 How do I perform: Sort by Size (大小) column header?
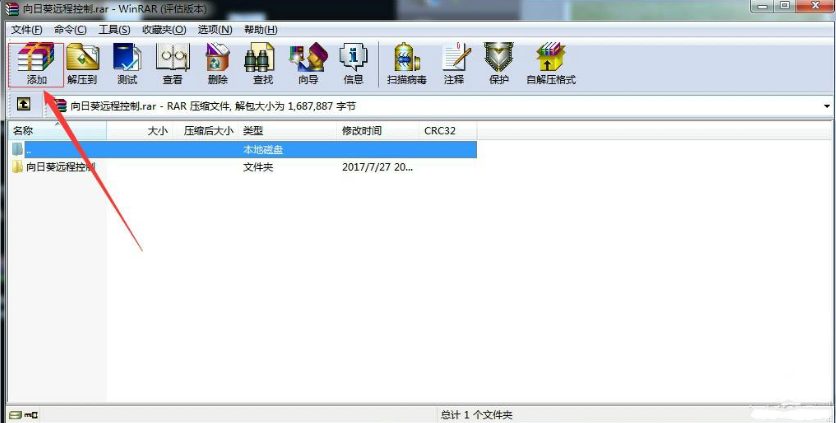tap(139, 131)
